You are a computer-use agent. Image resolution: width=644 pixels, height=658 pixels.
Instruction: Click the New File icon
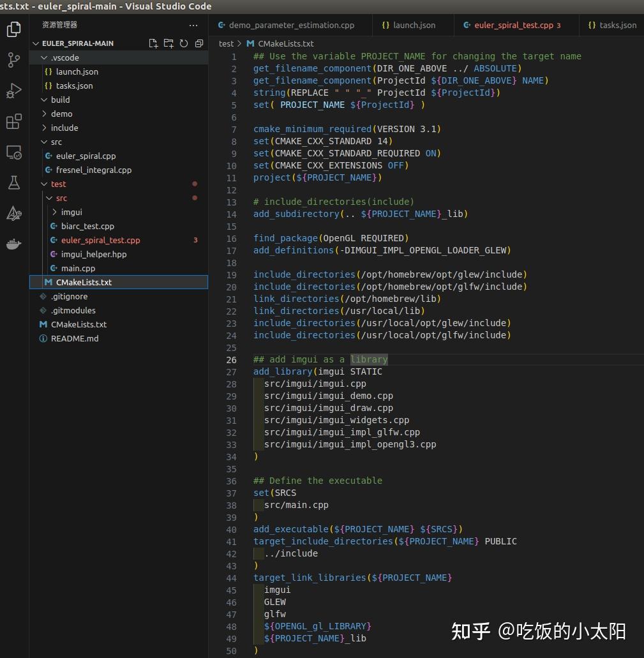[153, 43]
